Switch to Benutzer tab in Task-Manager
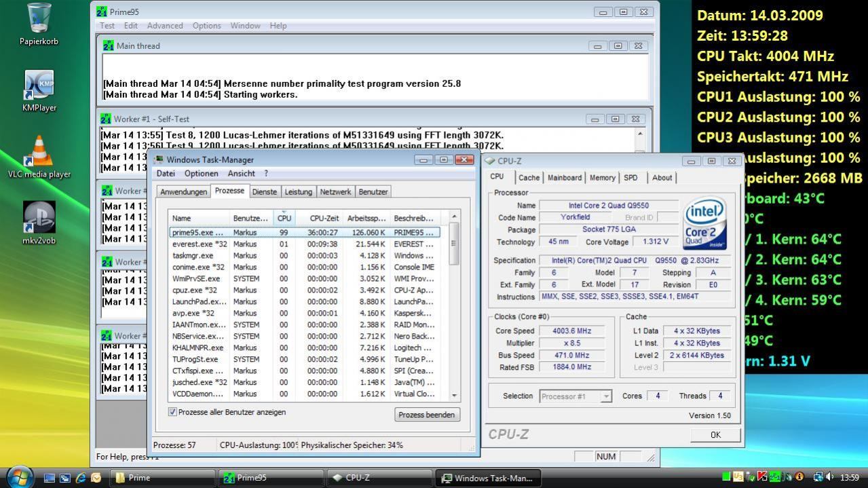Viewport: 868px width, 488px height. (373, 192)
